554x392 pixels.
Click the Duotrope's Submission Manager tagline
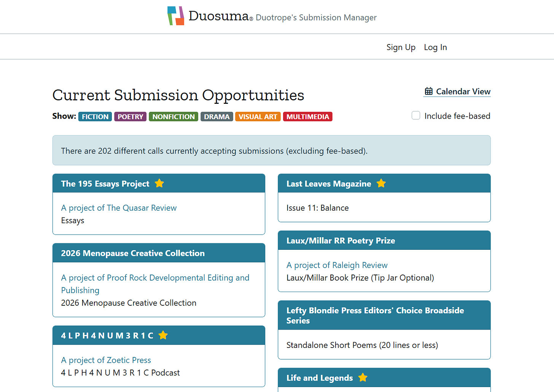316,18
